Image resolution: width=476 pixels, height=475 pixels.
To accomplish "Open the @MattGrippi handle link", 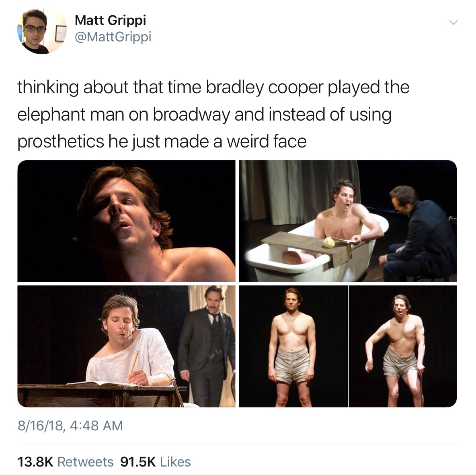I will (113, 37).
